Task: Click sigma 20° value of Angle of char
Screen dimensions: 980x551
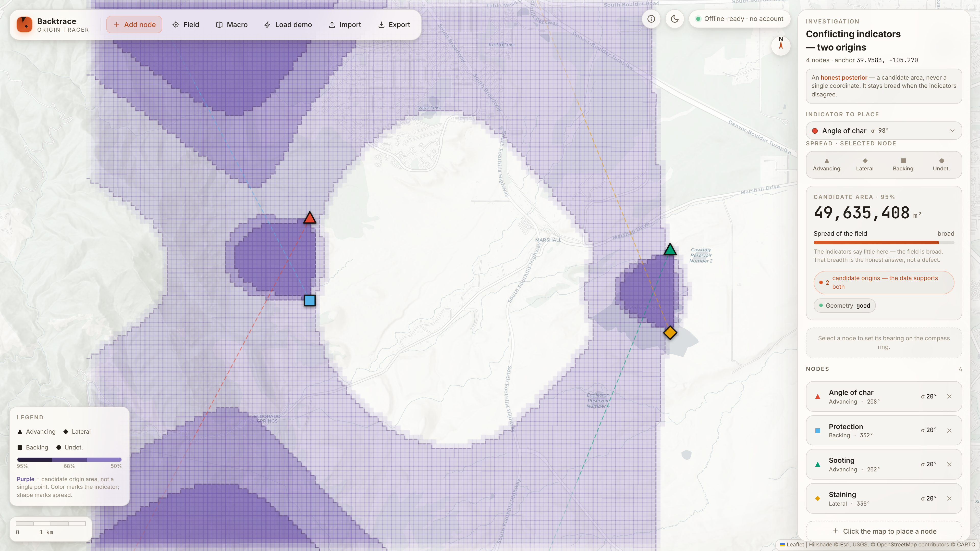Action: (x=929, y=397)
